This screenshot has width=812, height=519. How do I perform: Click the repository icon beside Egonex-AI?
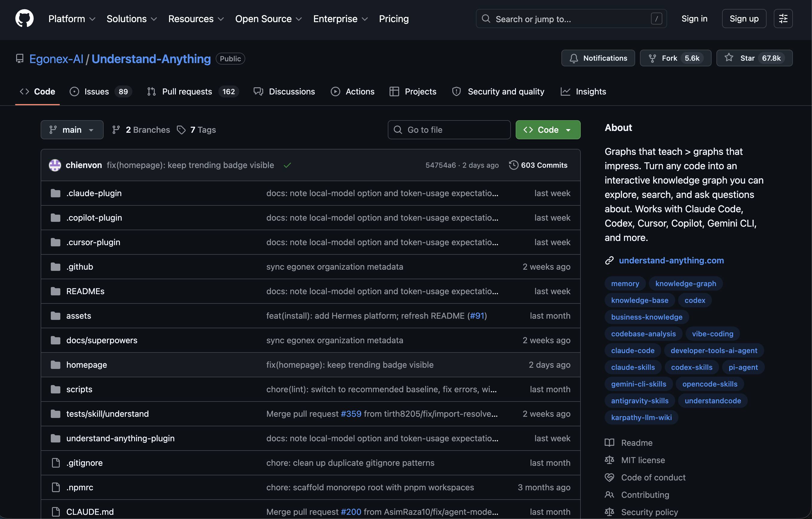click(20, 59)
